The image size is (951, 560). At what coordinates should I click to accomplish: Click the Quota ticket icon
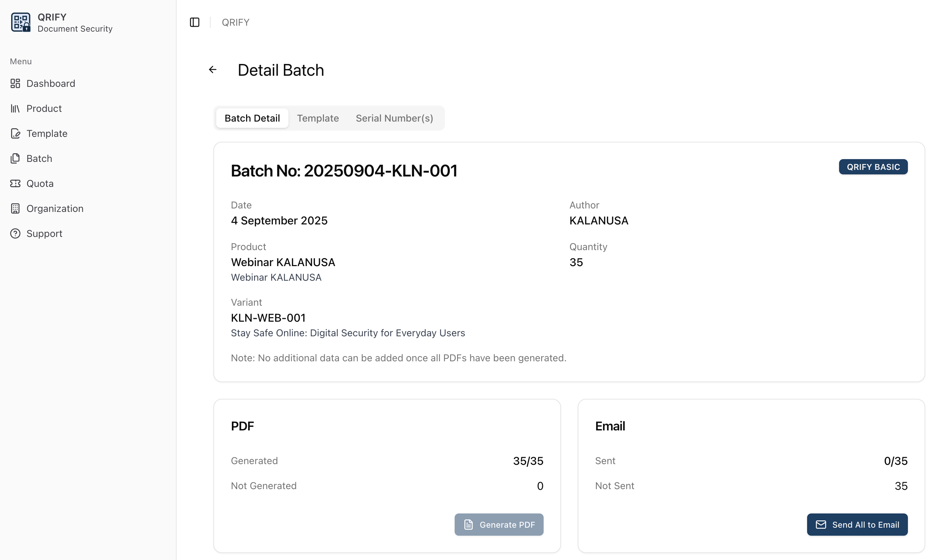[15, 184]
